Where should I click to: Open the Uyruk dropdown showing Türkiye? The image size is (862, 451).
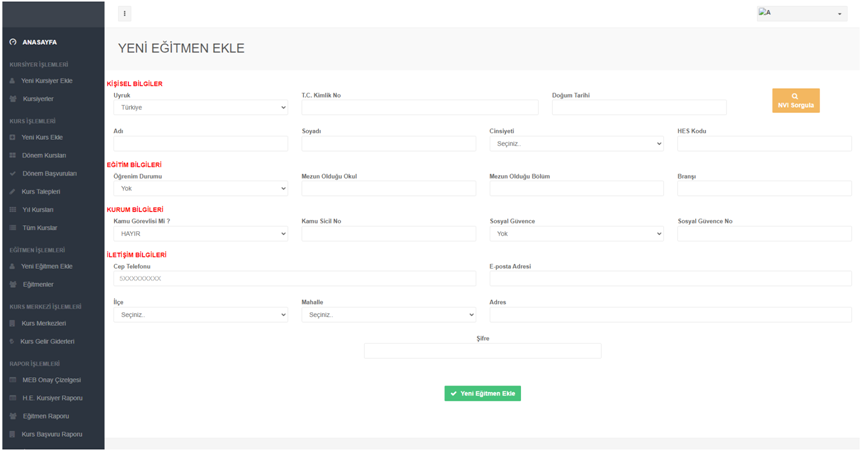200,107
